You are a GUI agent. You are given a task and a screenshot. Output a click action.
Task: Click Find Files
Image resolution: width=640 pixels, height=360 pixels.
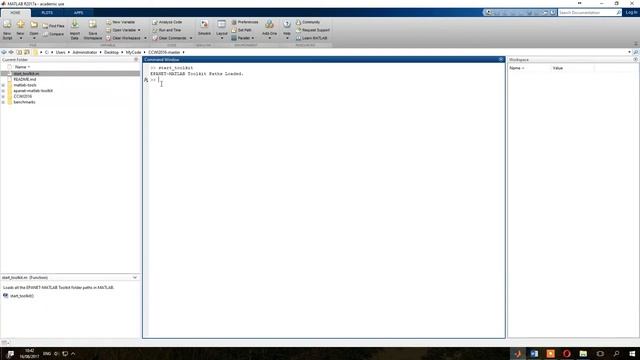(x=53, y=26)
